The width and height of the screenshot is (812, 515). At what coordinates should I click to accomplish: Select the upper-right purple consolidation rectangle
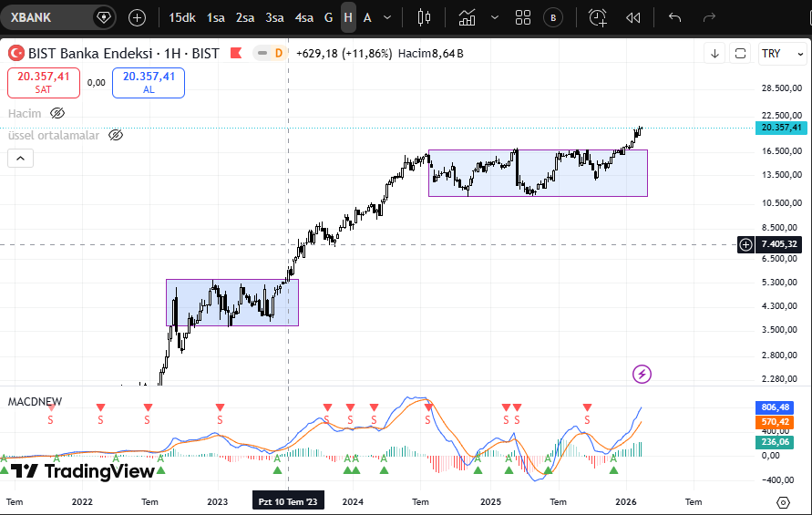(538, 173)
